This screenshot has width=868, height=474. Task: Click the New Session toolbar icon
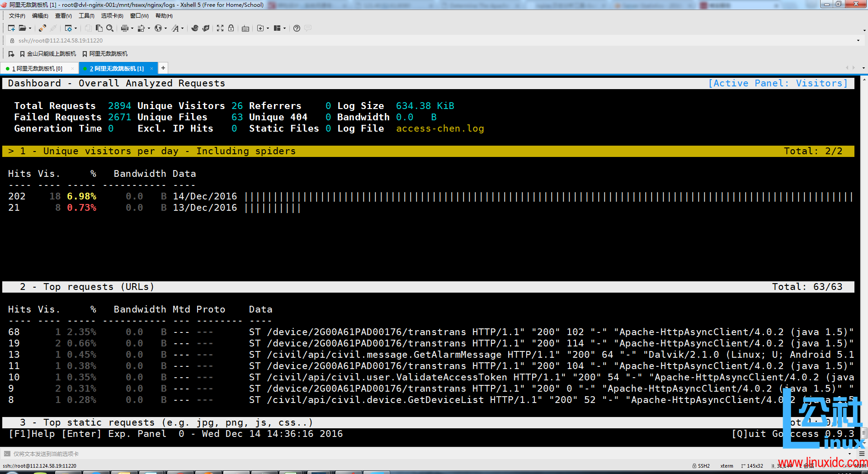coord(11,28)
